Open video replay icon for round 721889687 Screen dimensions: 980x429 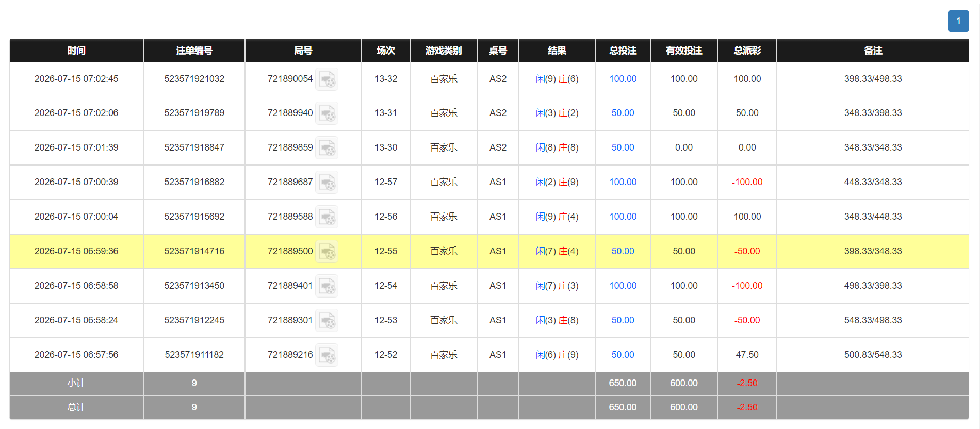tap(327, 182)
